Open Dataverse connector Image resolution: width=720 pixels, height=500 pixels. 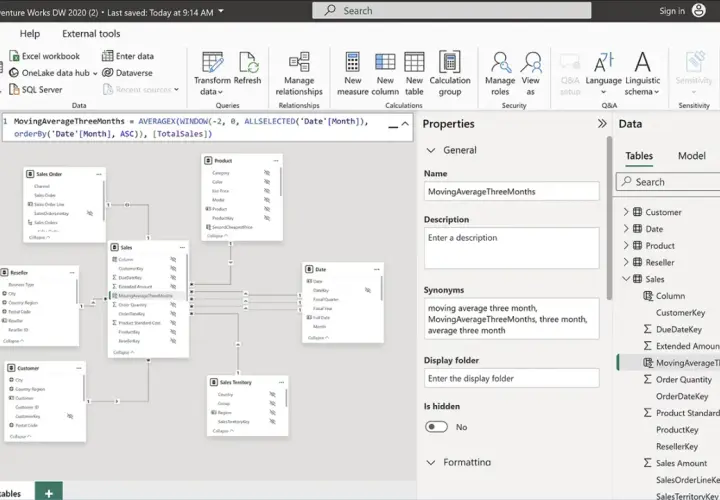[x=128, y=73]
